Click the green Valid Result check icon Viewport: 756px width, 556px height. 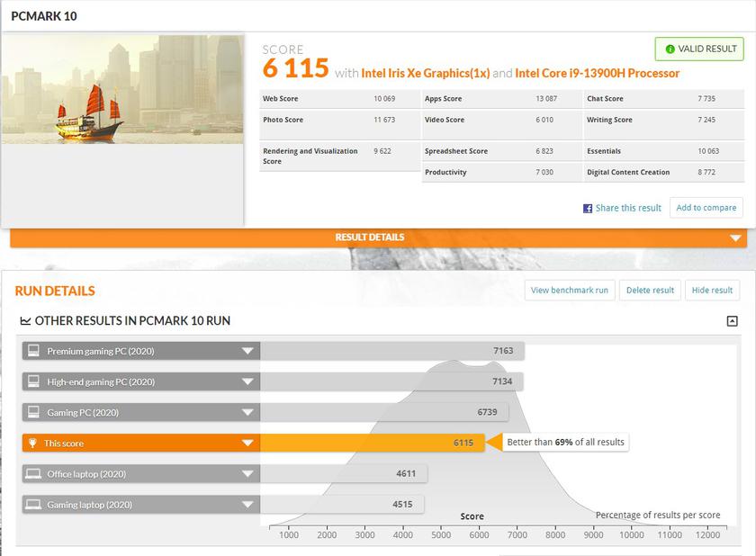[x=670, y=49]
